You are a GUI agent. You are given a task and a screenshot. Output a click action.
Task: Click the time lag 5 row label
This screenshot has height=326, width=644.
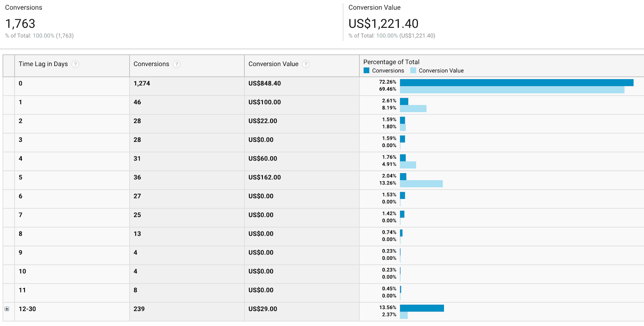click(21, 178)
